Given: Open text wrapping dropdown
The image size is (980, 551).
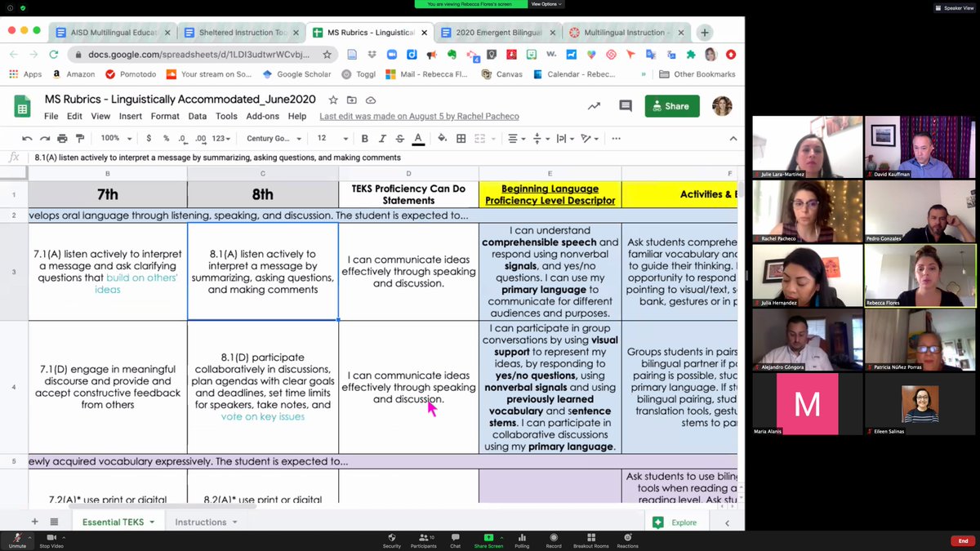Looking at the screenshot, I should (564, 139).
